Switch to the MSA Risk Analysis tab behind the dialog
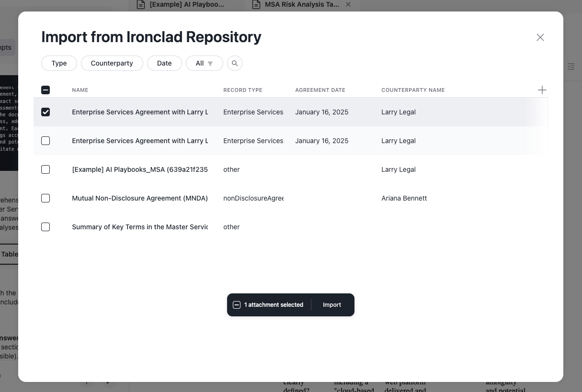This screenshot has height=392, width=582. click(302, 5)
